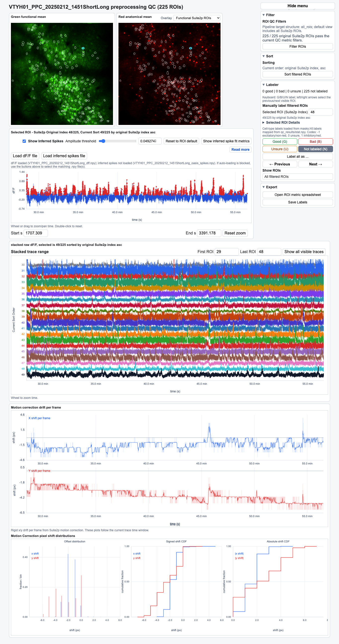The image size is (339, 644).
Task: Click the Save Labels button
Action: (298, 202)
